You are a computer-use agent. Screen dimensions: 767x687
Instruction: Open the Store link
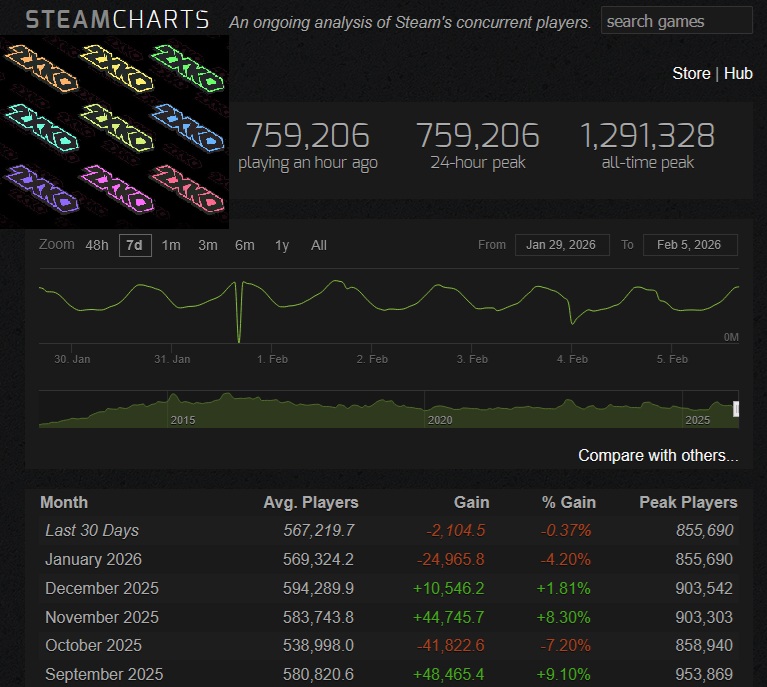tap(691, 73)
